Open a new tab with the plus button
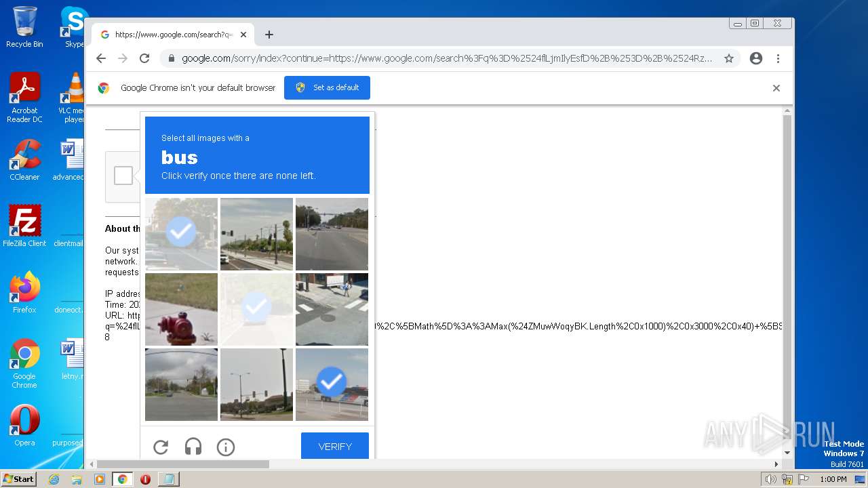Image resolution: width=868 pixels, height=488 pixels. (x=269, y=35)
